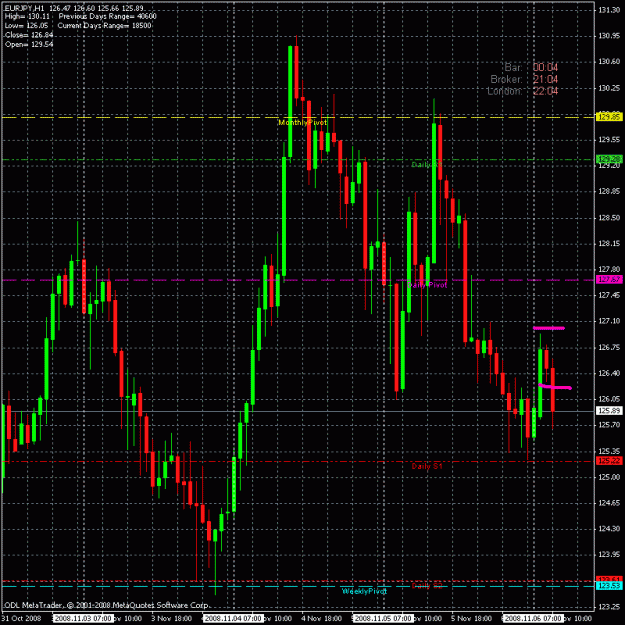The image size is (625, 625).
Task: Select "Previous Days Range= 40600" text
Action: pos(108,17)
